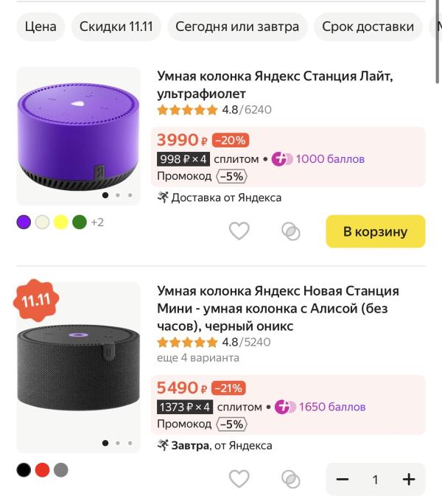Compare Станция Мини using overlapping circles icon

point(290,479)
